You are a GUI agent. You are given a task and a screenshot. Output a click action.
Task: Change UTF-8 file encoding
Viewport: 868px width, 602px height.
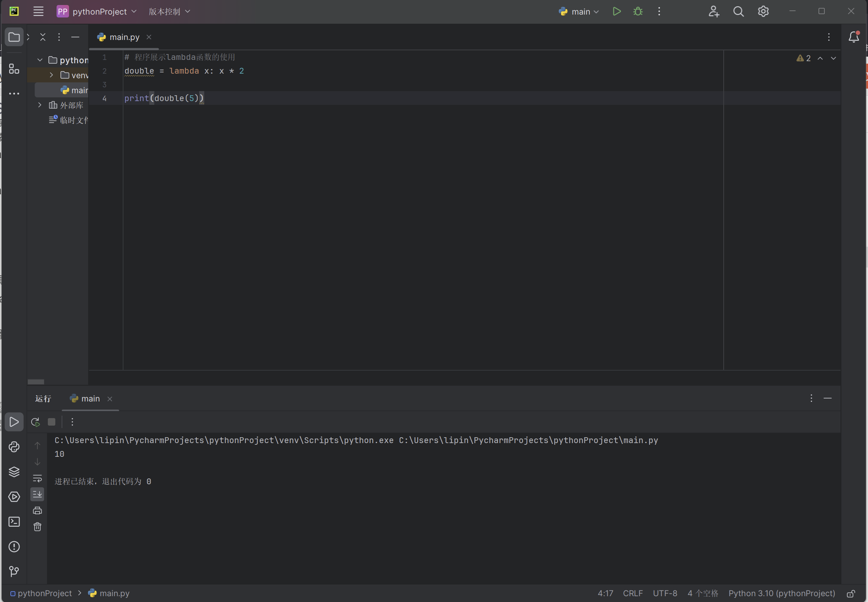coord(665,593)
